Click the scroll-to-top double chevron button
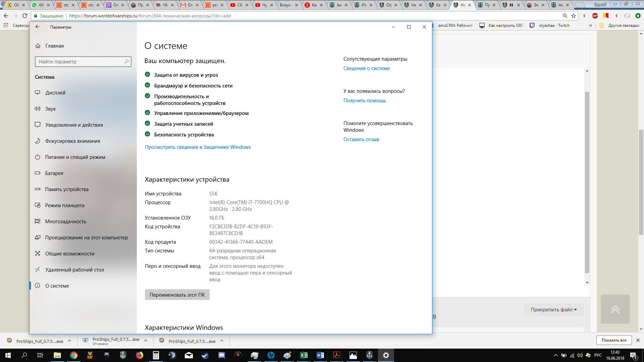 click(615, 309)
